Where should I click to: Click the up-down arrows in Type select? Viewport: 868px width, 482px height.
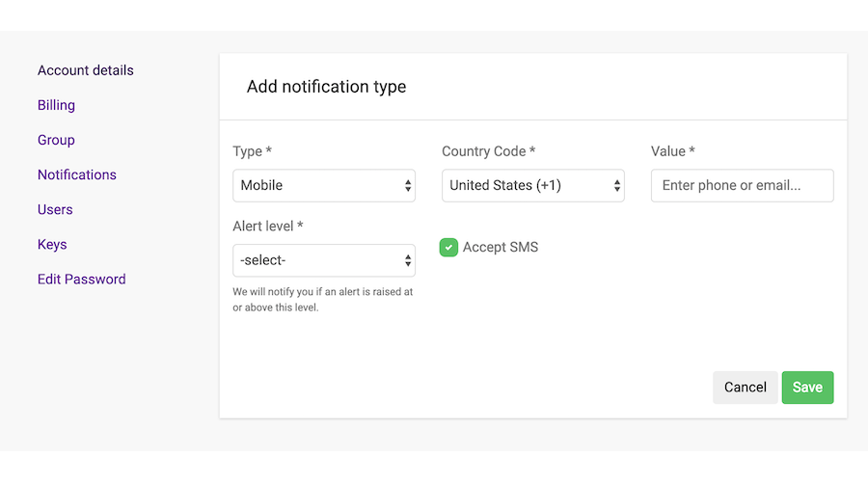point(408,185)
